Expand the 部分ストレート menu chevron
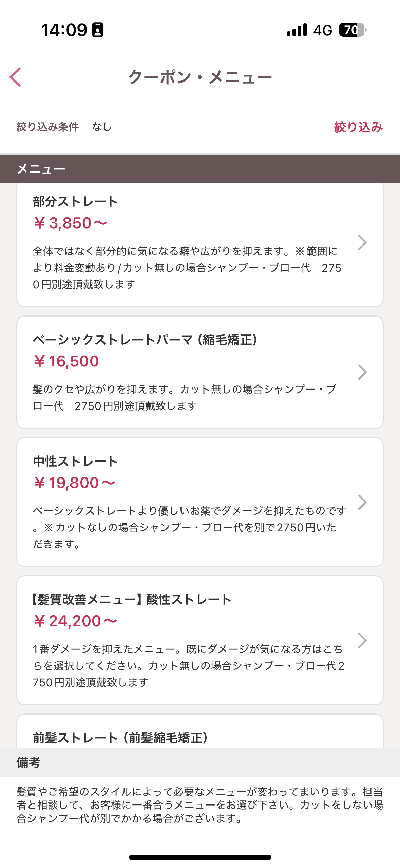The image size is (400, 868). (362, 242)
